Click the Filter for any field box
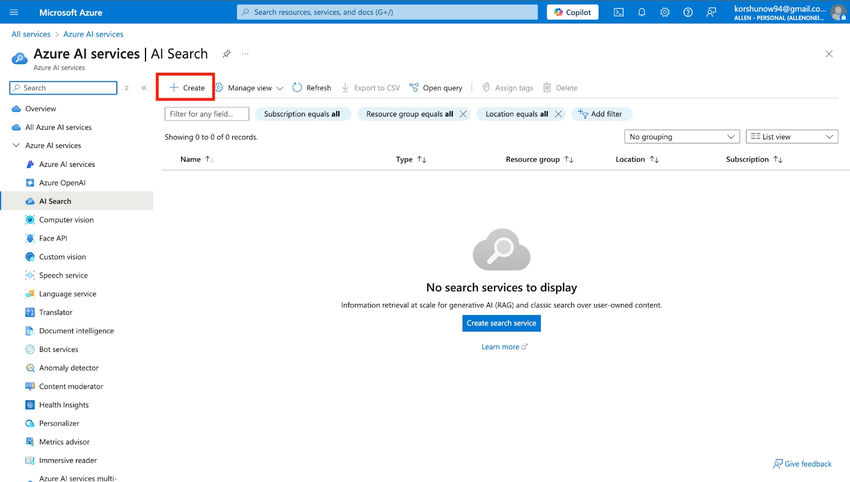Image resolution: width=850 pixels, height=482 pixels. pos(207,114)
